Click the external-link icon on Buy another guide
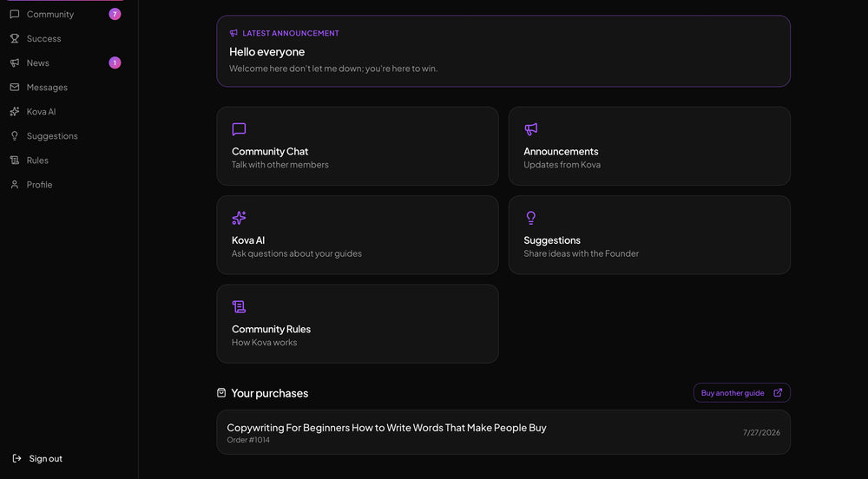Viewport: 868px width, 479px height. (x=778, y=393)
